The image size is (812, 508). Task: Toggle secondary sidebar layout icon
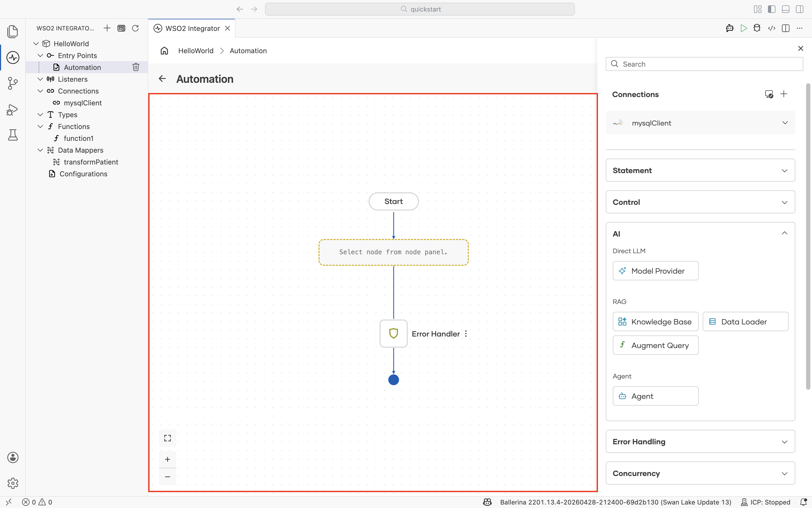(800, 9)
